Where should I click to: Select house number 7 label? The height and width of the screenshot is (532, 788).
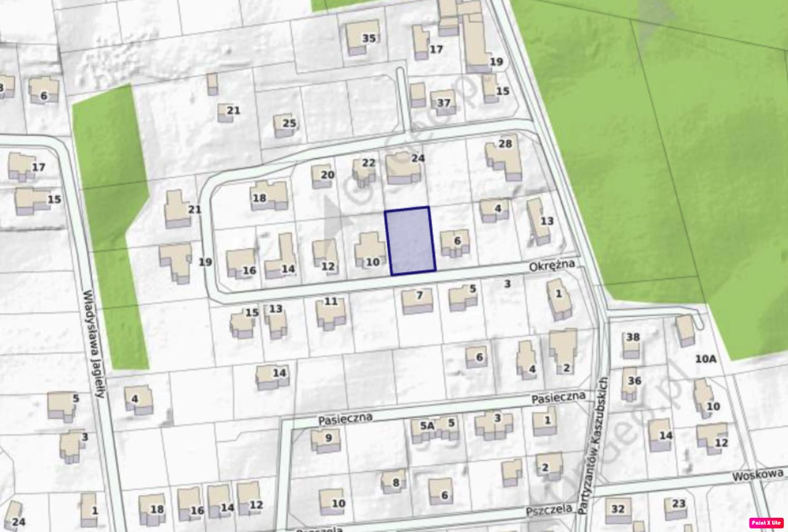tap(419, 296)
